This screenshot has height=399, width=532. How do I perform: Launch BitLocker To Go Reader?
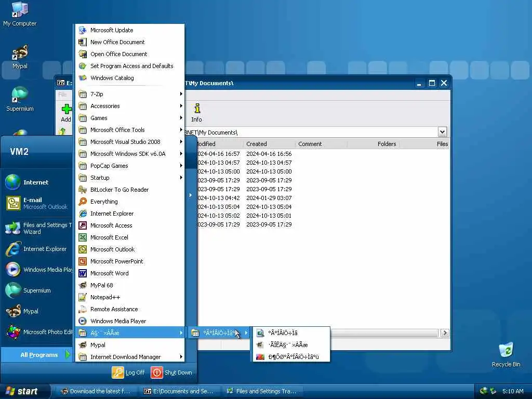129,190
